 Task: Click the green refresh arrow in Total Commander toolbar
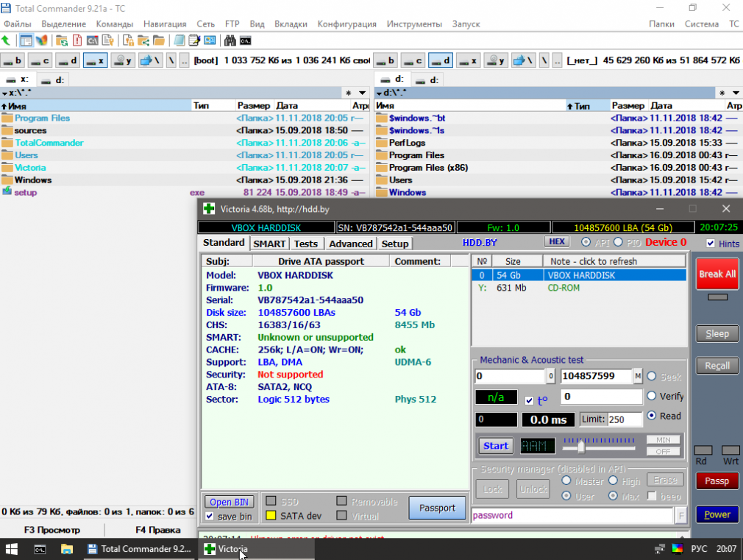pos(6,40)
